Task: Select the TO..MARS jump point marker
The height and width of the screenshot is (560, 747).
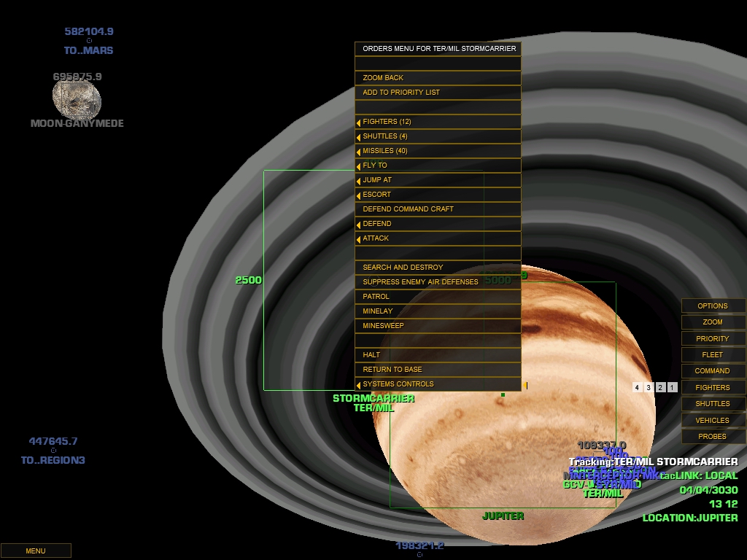Action: tap(89, 42)
